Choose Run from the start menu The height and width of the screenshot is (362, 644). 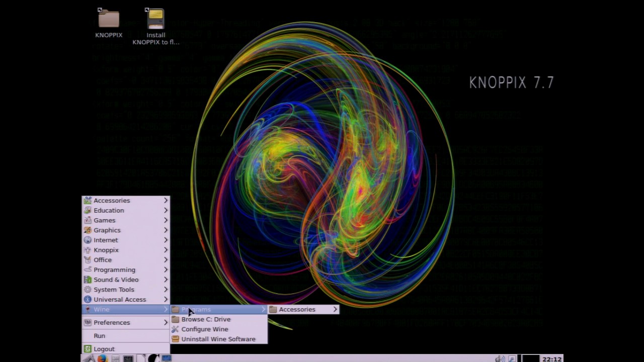tap(126, 335)
